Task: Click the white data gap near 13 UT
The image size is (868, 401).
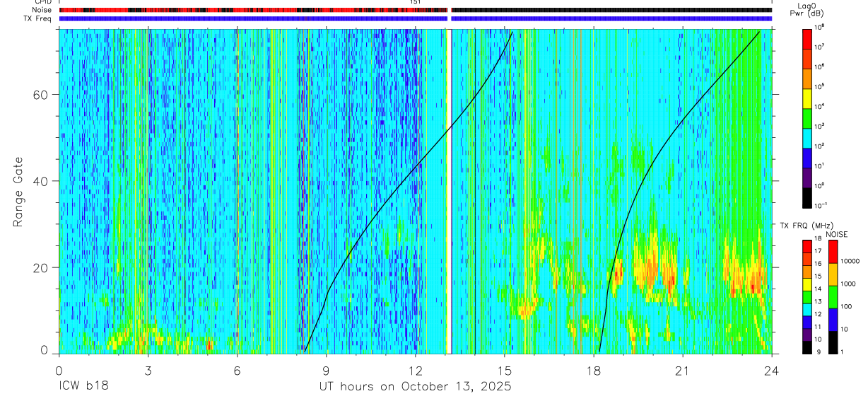Action: (450, 191)
